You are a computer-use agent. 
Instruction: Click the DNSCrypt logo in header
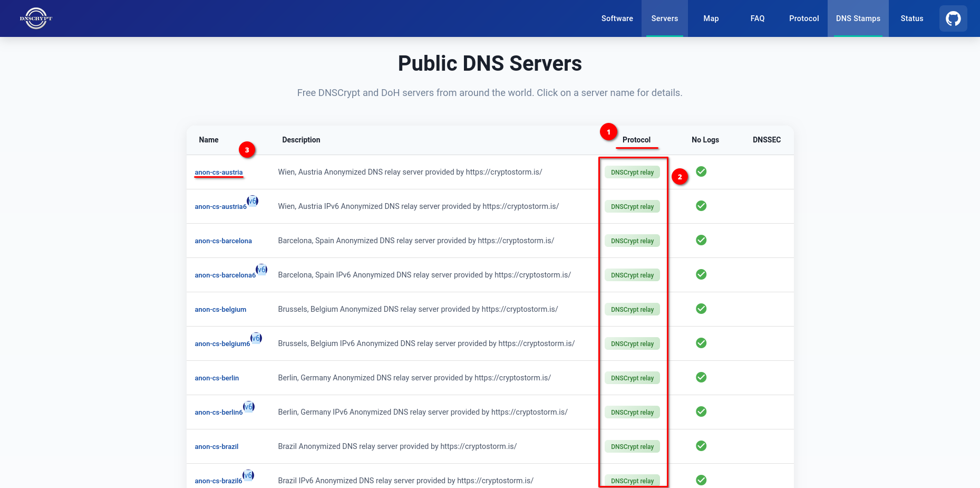coord(36,18)
